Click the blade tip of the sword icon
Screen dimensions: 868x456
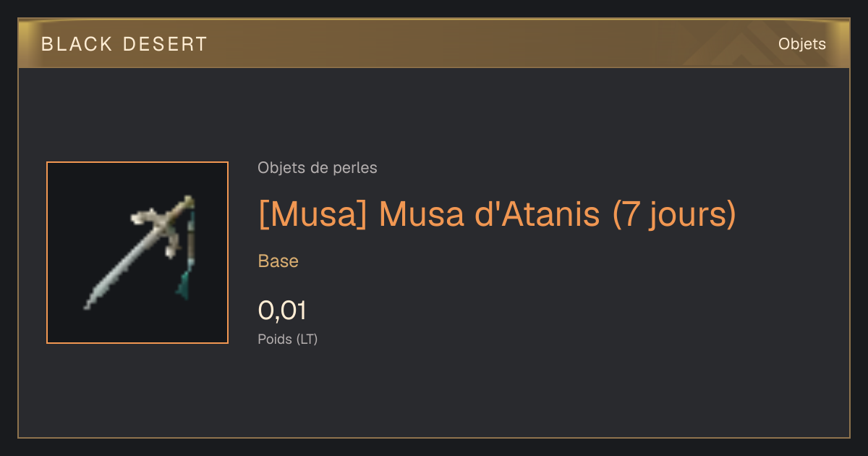click(x=90, y=303)
